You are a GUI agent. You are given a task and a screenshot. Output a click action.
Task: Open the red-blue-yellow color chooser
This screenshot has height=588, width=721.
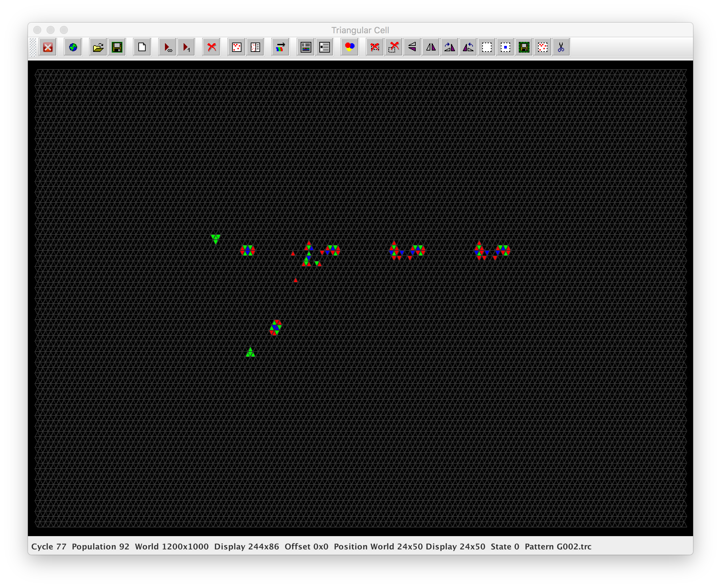pos(350,47)
